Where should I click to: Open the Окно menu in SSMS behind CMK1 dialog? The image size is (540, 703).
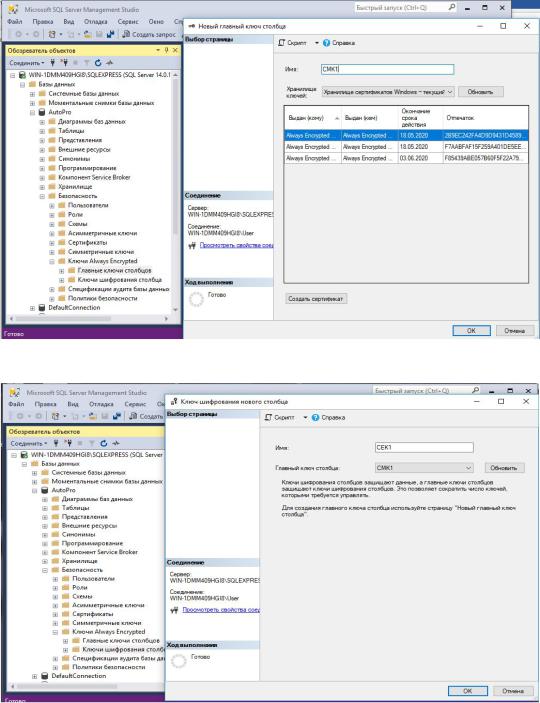click(156, 21)
